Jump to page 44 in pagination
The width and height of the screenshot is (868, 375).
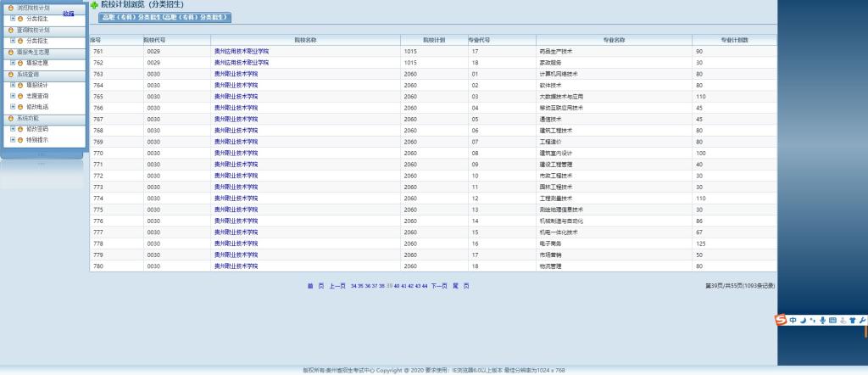[425, 286]
